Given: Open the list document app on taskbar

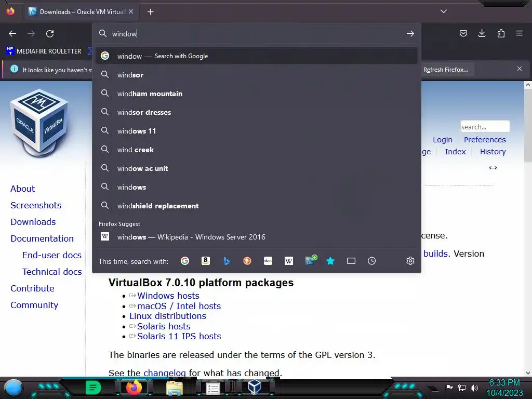Looking at the screenshot, I should (213, 389).
